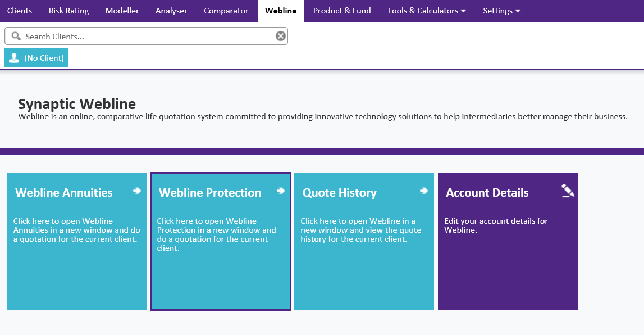Open Product & Fund tab
Image resolution: width=644 pixels, height=335 pixels.
[342, 11]
